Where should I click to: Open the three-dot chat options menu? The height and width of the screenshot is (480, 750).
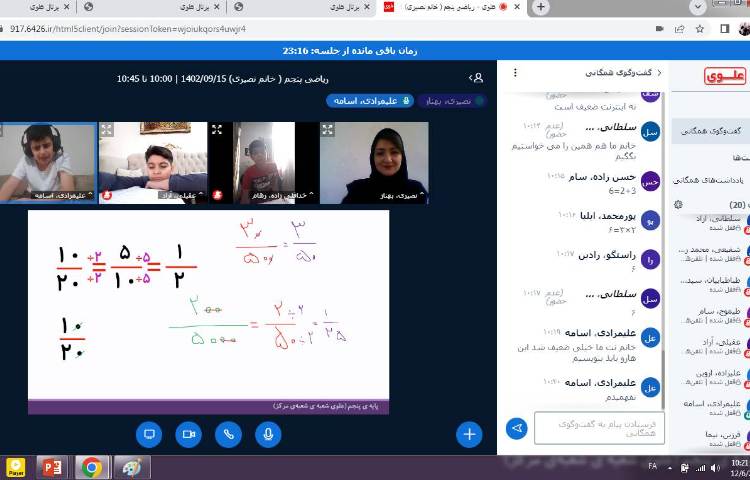point(515,73)
